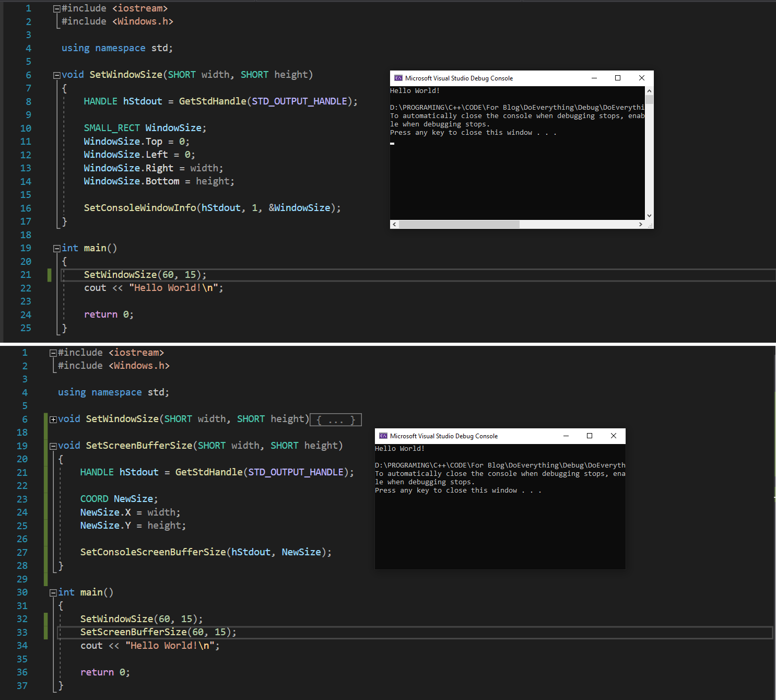Click down arrow on console vertical scrollbar
Image resolution: width=776 pixels, height=700 pixels.
point(649,215)
